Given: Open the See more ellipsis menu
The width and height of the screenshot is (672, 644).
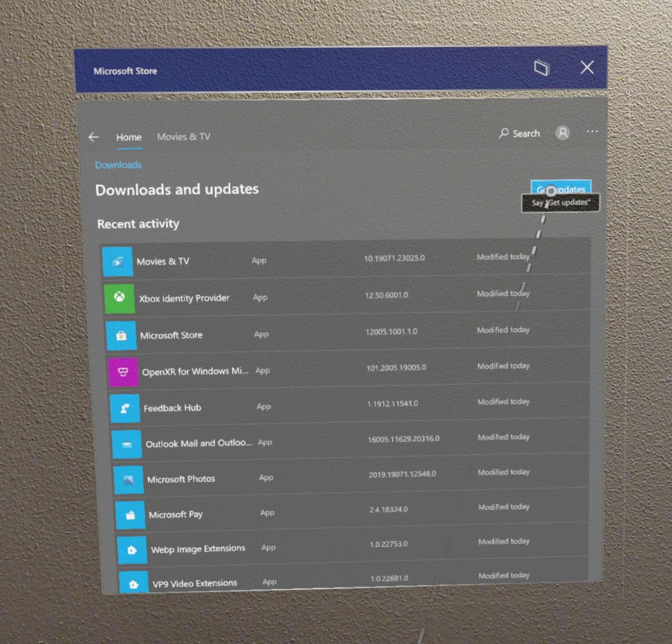Looking at the screenshot, I should tap(593, 132).
